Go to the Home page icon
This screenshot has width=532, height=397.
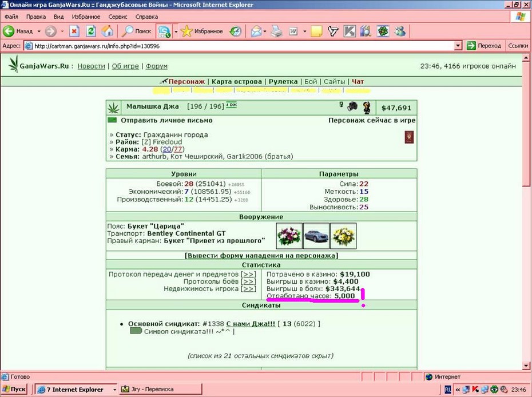pyautogui.click(x=107, y=31)
